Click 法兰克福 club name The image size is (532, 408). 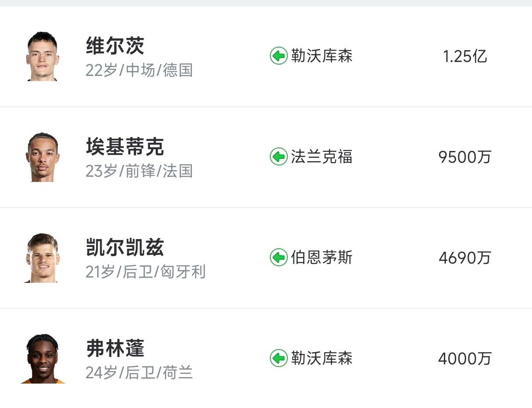[322, 157]
